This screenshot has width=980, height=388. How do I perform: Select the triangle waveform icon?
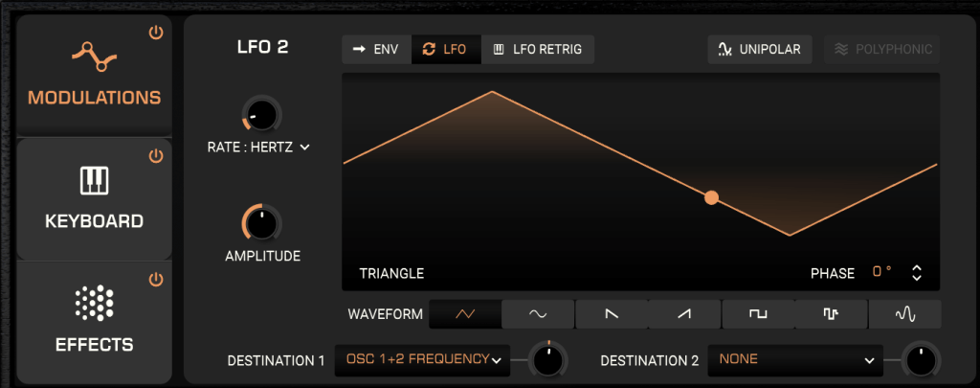(465, 313)
